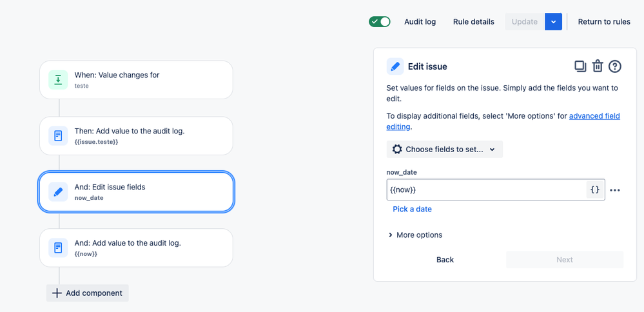
Task: Click the 'teste' text on the trigger card
Action: click(x=81, y=86)
